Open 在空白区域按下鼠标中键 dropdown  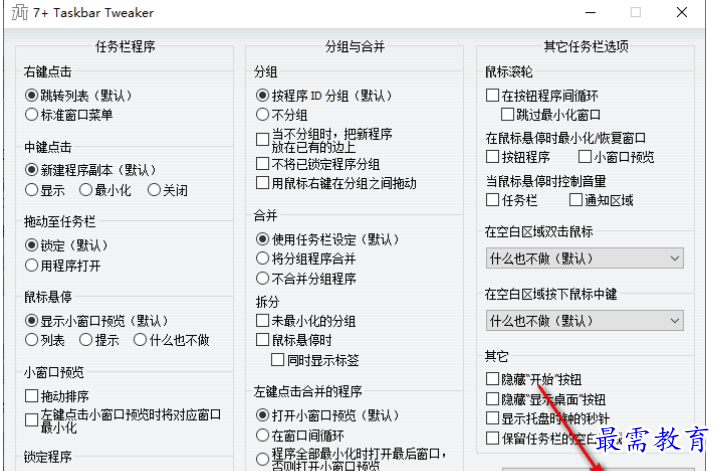point(585,321)
